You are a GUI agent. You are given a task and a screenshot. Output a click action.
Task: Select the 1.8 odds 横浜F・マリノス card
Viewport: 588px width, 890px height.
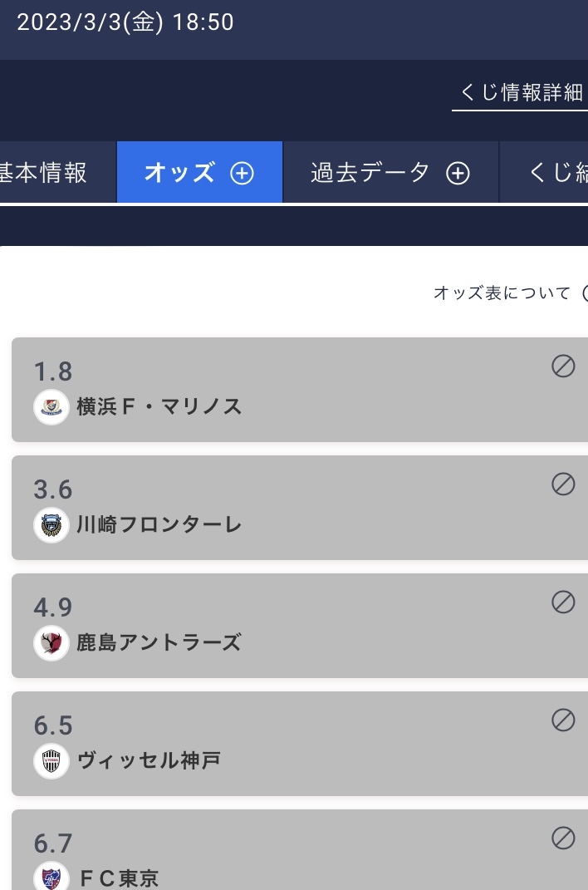pyautogui.click(x=299, y=390)
